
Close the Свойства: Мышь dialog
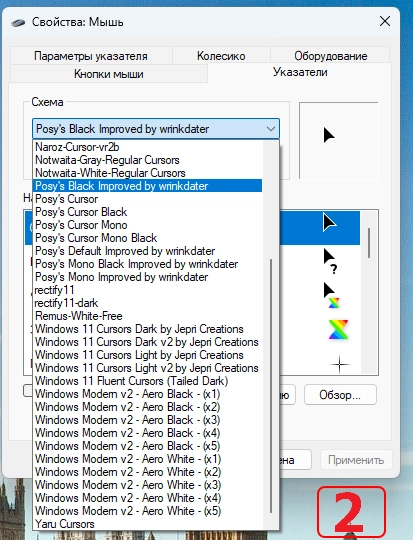385,21
